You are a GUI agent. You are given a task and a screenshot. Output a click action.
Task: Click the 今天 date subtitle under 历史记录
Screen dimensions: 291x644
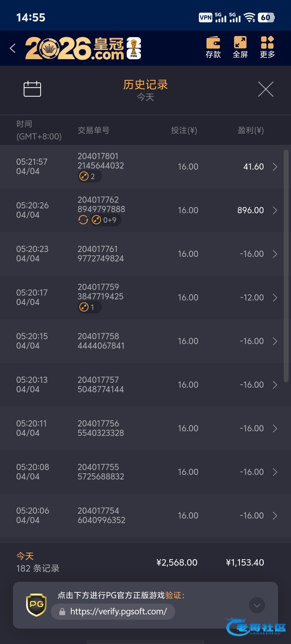tap(145, 97)
